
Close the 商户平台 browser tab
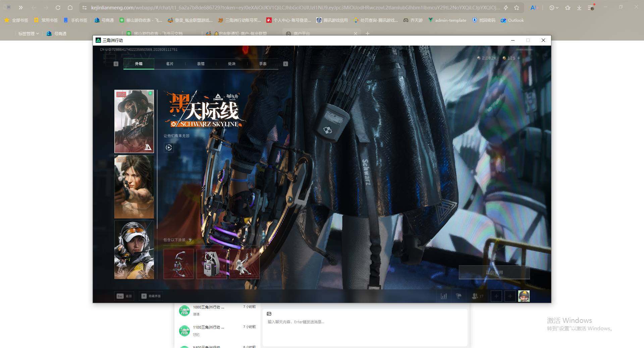(x=356, y=33)
